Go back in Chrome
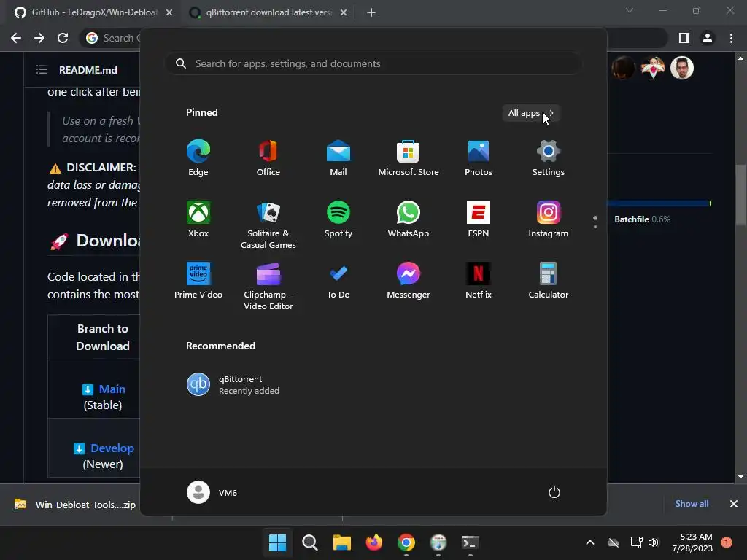 (16, 38)
